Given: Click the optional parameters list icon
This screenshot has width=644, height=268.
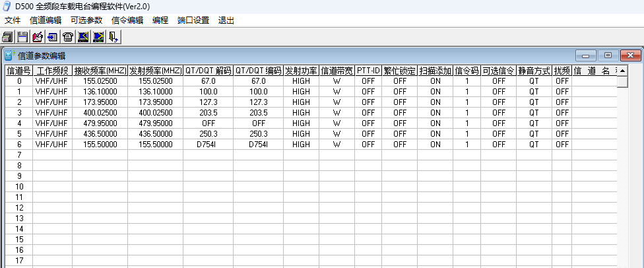Looking at the screenshot, I should pos(52,37).
